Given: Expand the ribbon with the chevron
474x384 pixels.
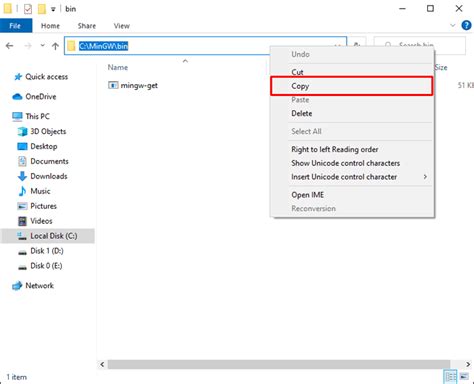Looking at the screenshot, I should click(x=452, y=25).
